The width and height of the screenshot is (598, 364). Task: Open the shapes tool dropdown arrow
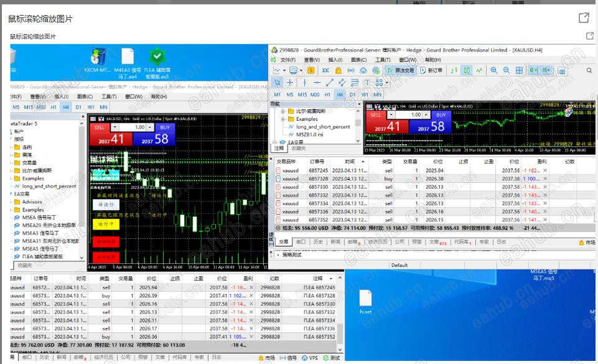point(386,82)
